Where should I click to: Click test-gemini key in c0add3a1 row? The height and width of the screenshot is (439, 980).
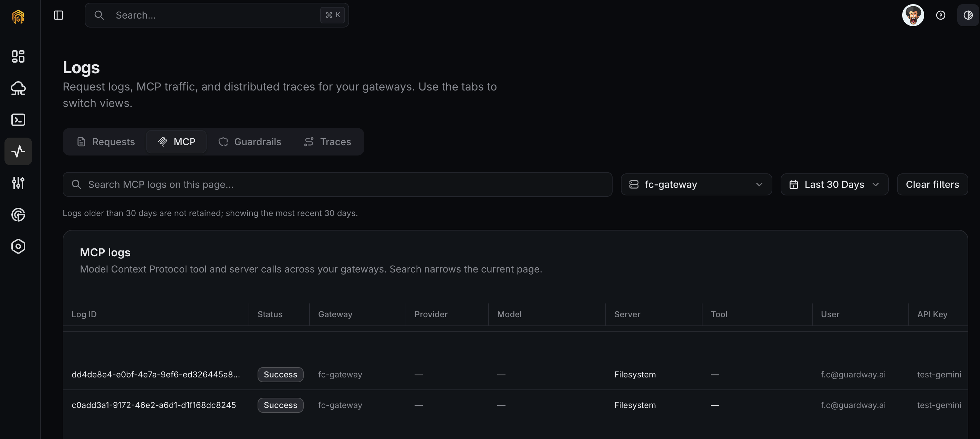tap(939, 405)
